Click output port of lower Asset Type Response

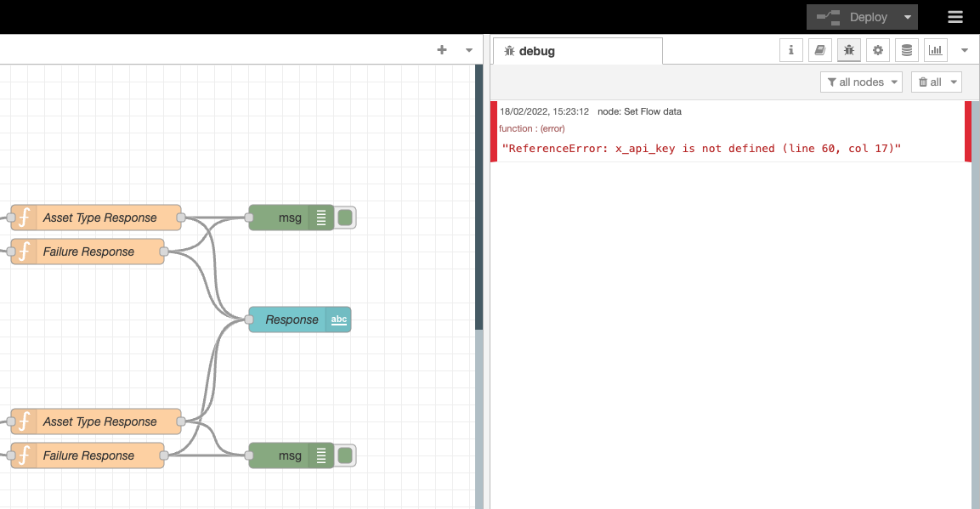coord(181,421)
